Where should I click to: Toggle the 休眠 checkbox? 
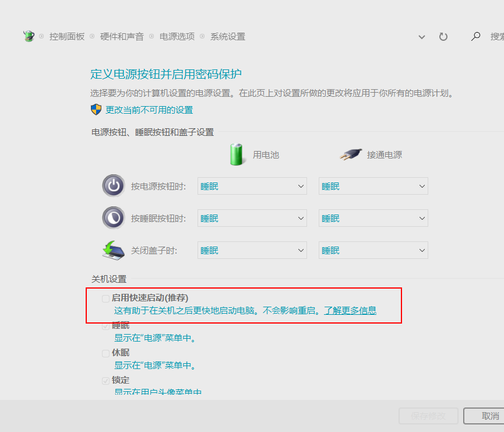coord(105,353)
